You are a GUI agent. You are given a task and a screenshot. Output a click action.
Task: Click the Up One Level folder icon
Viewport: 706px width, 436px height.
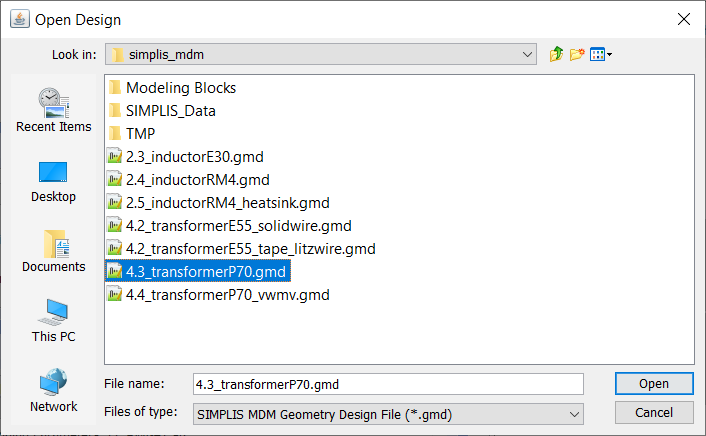(x=557, y=54)
